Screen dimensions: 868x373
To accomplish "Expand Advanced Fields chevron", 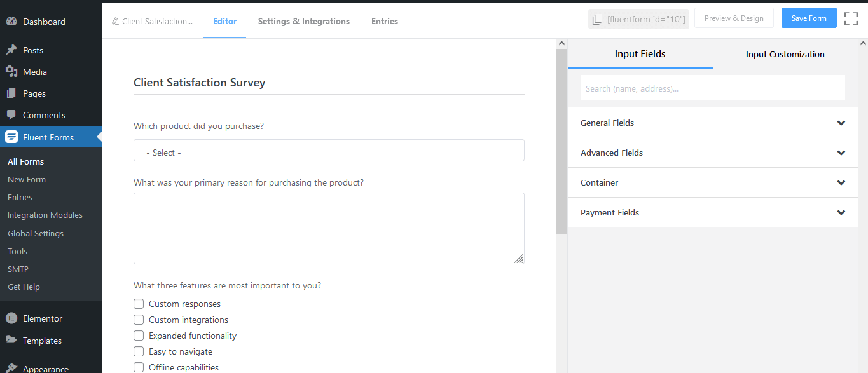I will [841, 153].
